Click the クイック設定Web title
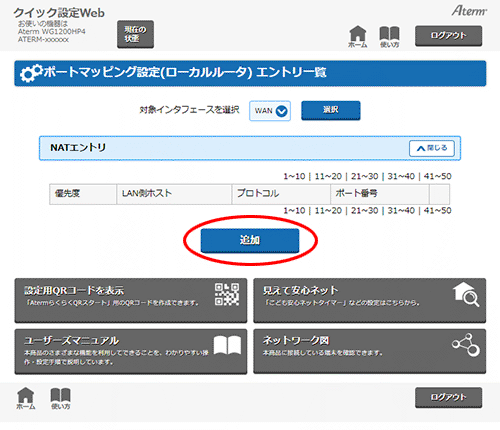Image resolution: width=500 pixels, height=430 pixels. (59, 13)
